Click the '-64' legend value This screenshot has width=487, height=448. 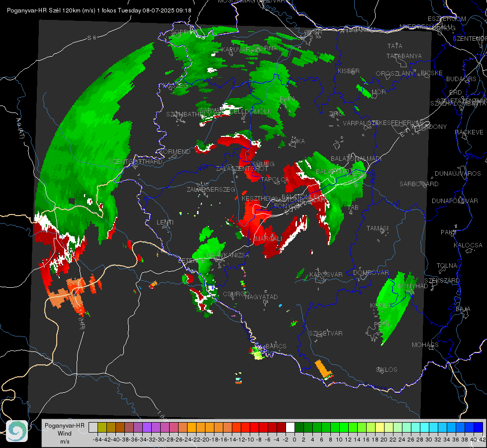pyautogui.click(x=97, y=440)
